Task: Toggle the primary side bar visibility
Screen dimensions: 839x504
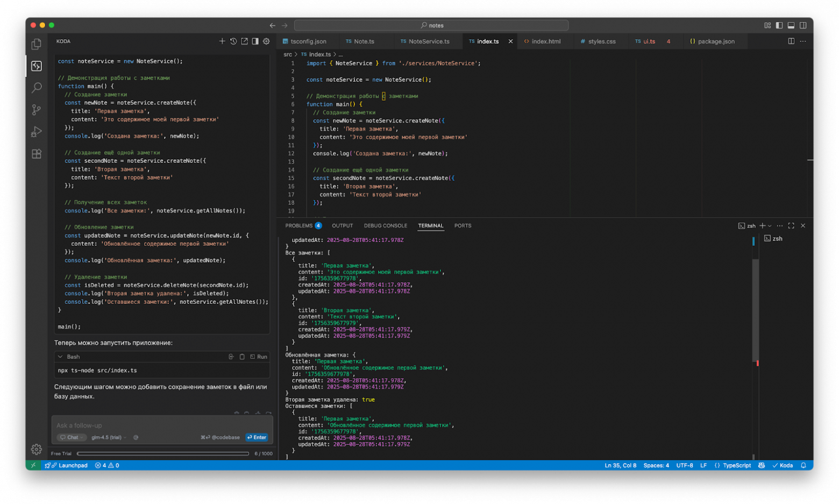Action: click(779, 25)
